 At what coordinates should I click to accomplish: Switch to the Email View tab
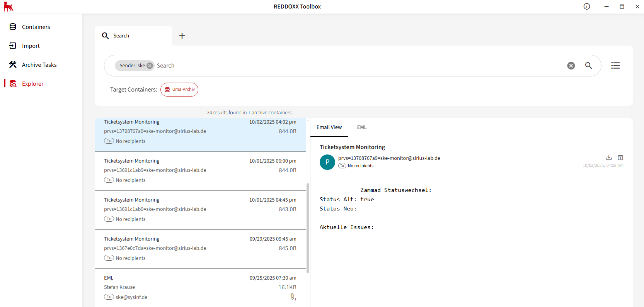click(x=329, y=127)
